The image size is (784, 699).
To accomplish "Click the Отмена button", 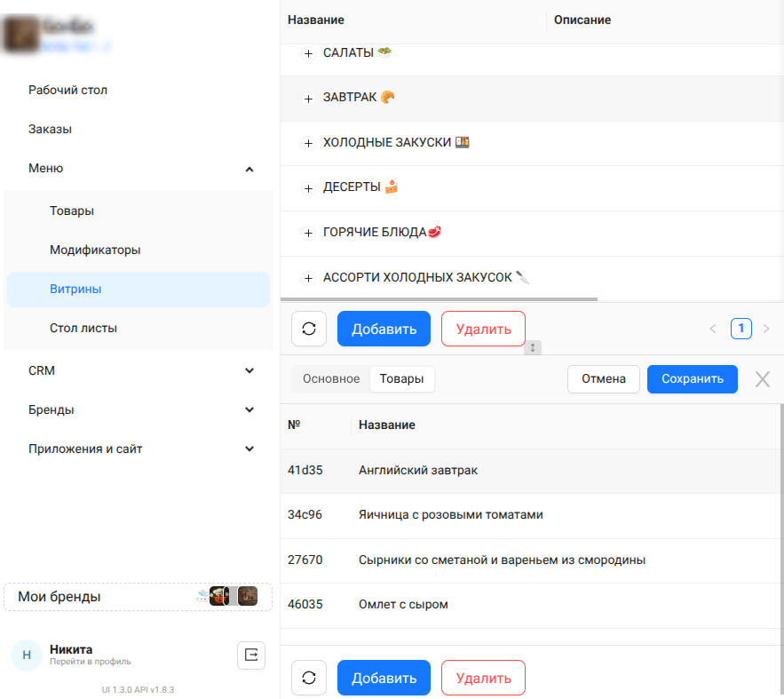I will coord(603,379).
